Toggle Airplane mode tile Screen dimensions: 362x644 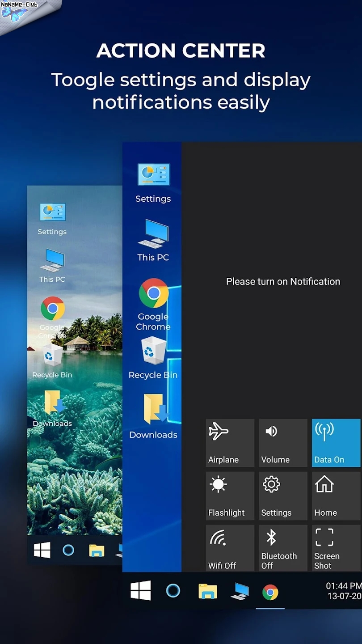tap(230, 443)
